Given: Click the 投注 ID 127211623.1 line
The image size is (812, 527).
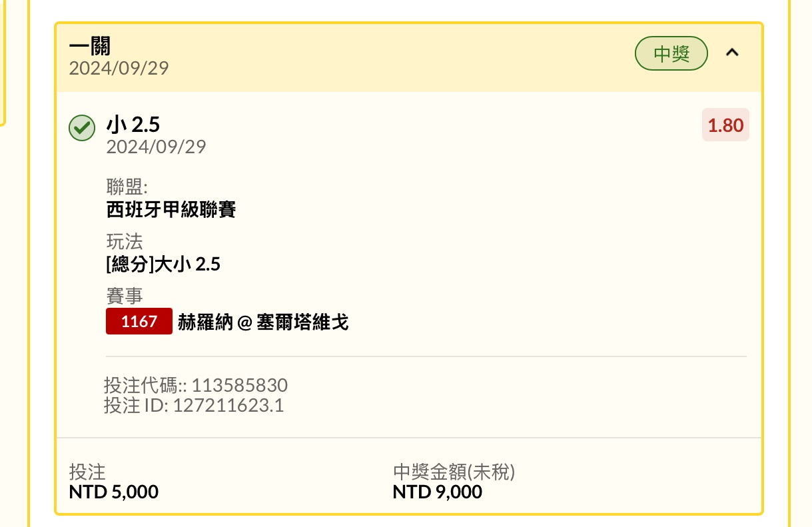Looking at the screenshot, I should point(194,405).
